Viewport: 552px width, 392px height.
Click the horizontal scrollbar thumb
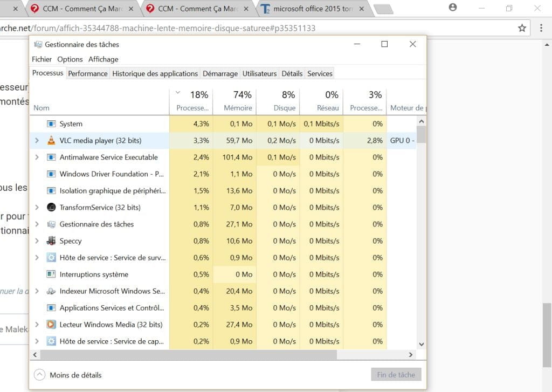(189, 355)
